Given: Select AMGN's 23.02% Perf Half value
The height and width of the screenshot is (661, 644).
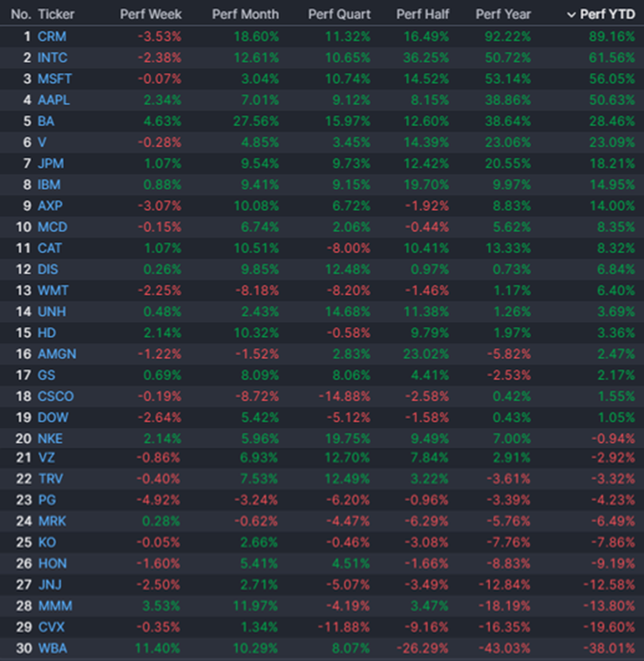Looking at the screenshot, I should [426, 354].
